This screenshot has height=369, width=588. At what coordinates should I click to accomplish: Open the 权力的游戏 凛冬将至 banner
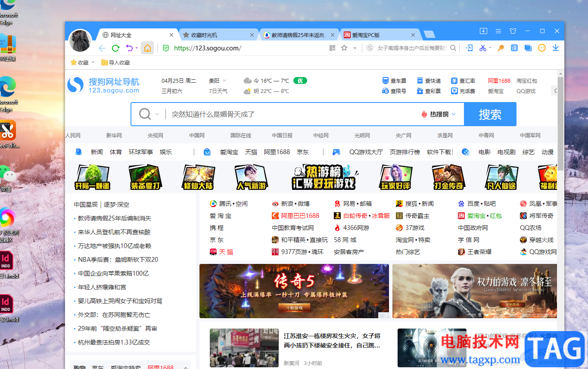475,291
